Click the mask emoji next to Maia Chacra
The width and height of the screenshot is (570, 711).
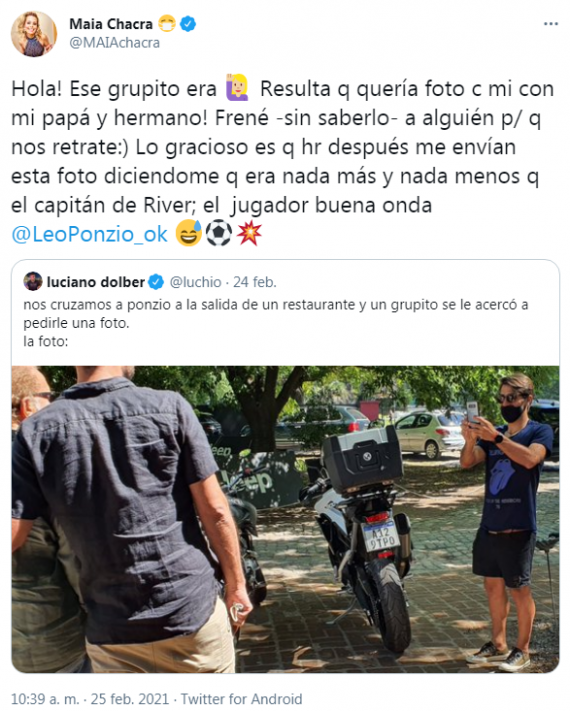point(167,24)
